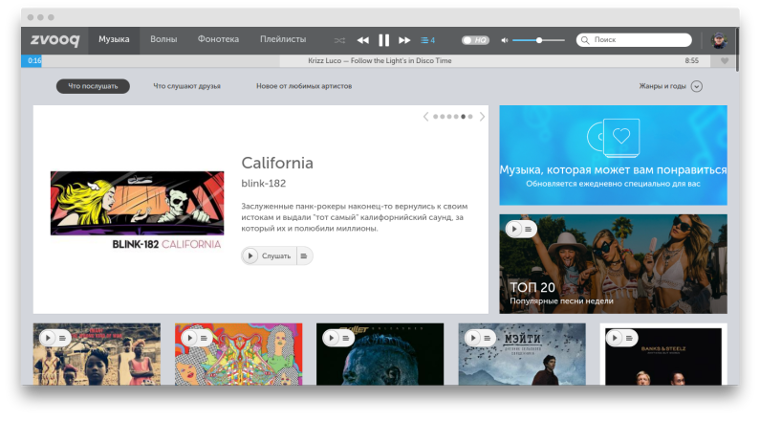Open the Музыка tab
This screenshot has width=760, height=422.
[x=114, y=39]
